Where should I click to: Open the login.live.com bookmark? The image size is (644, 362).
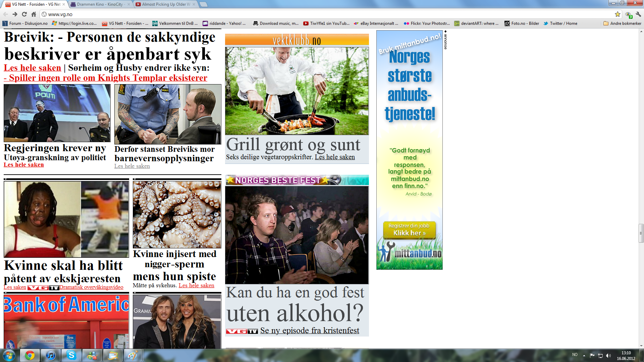74,23
